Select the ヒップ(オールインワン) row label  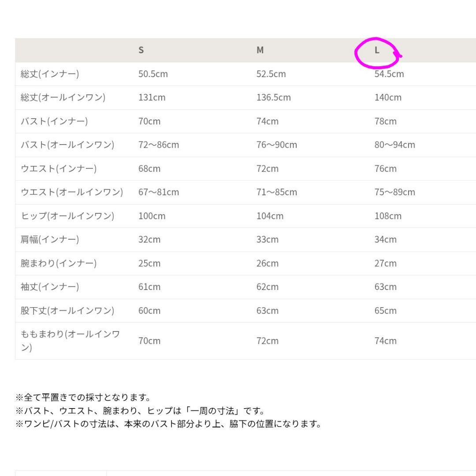pyautogui.click(x=67, y=216)
